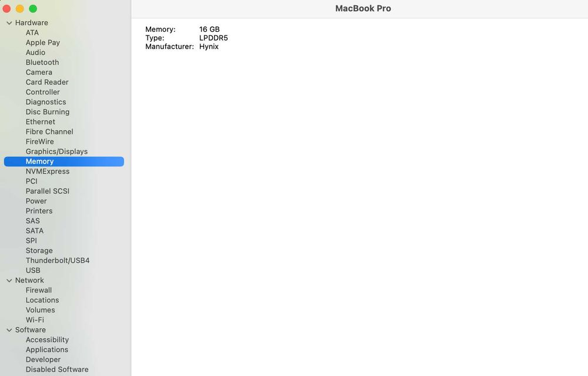
Task: Open Thunderbolt/USB4 details
Action: [x=58, y=261]
